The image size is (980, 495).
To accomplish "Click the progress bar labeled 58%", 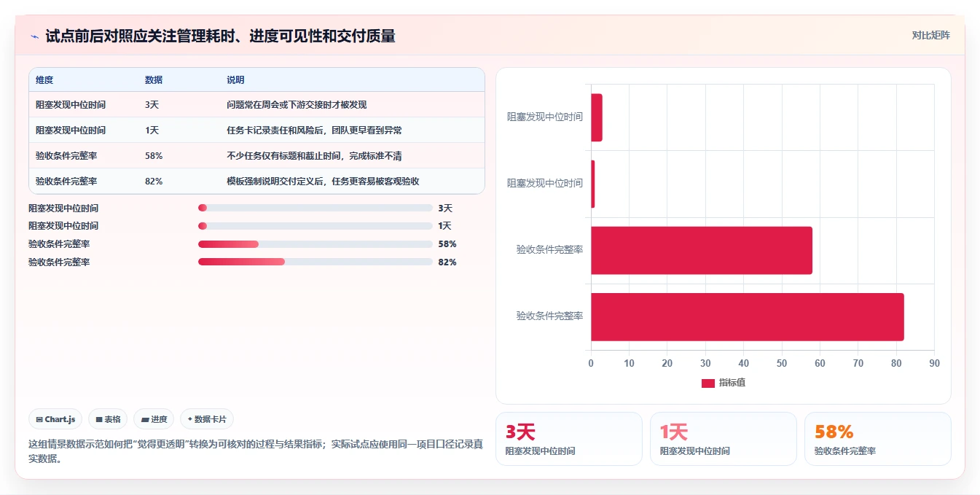I will coord(315,244).
